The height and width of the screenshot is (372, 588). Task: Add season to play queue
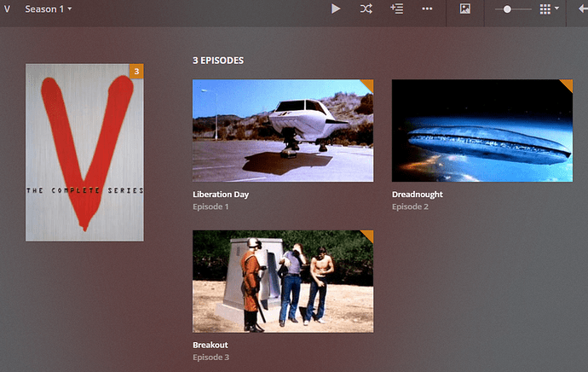pyautogui.click(x=397, y=9)
